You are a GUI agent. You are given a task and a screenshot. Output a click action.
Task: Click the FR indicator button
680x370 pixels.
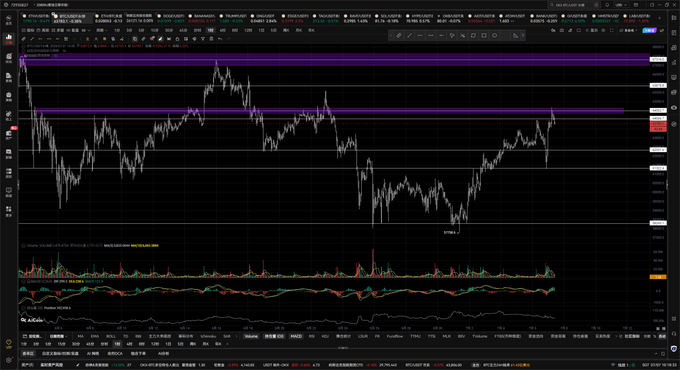[x=377, y=336]
